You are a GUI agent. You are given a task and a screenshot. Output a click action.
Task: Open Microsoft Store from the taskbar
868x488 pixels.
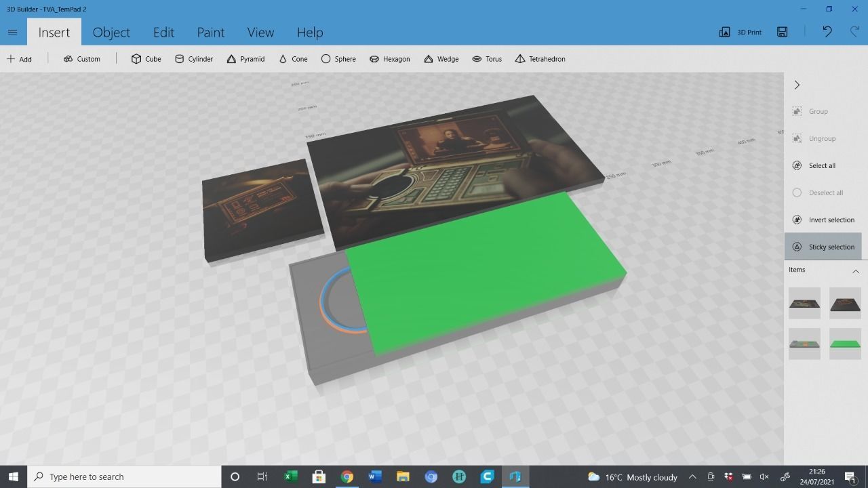319,476
